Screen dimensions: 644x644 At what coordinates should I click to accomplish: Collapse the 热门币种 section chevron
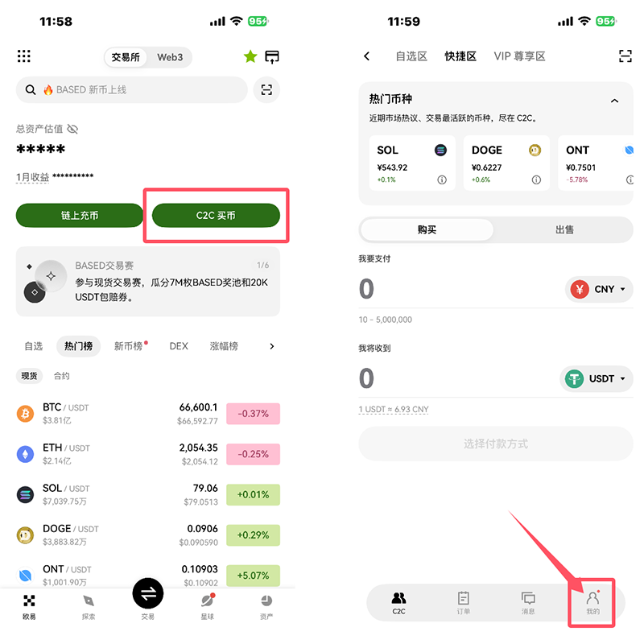tap(614, 101)
